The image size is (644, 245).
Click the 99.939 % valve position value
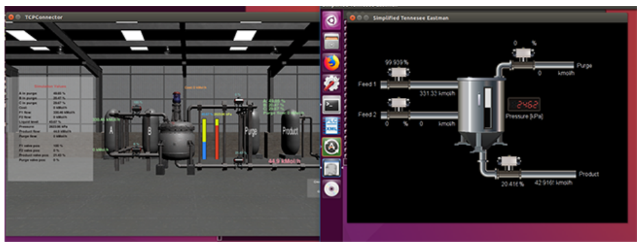click(397, 62)
